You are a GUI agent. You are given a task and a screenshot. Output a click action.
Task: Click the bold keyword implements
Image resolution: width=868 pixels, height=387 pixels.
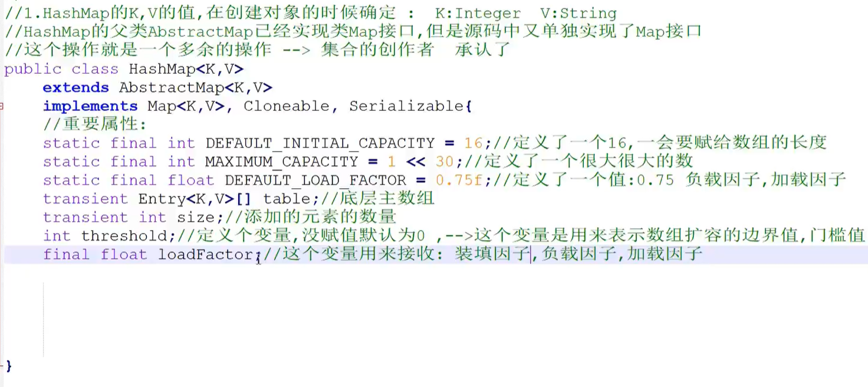click(90, 106)
